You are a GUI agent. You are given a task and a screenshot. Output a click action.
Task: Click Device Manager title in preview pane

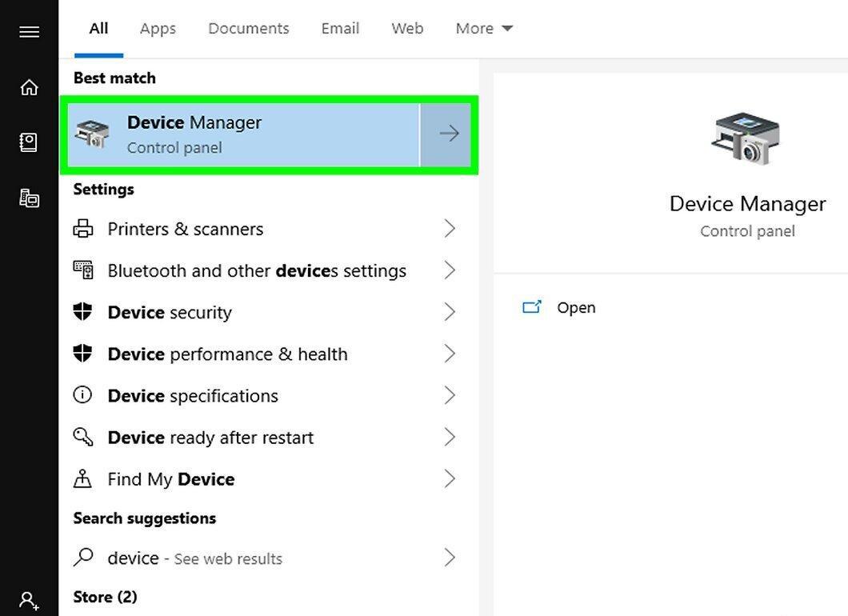[747, 204]
